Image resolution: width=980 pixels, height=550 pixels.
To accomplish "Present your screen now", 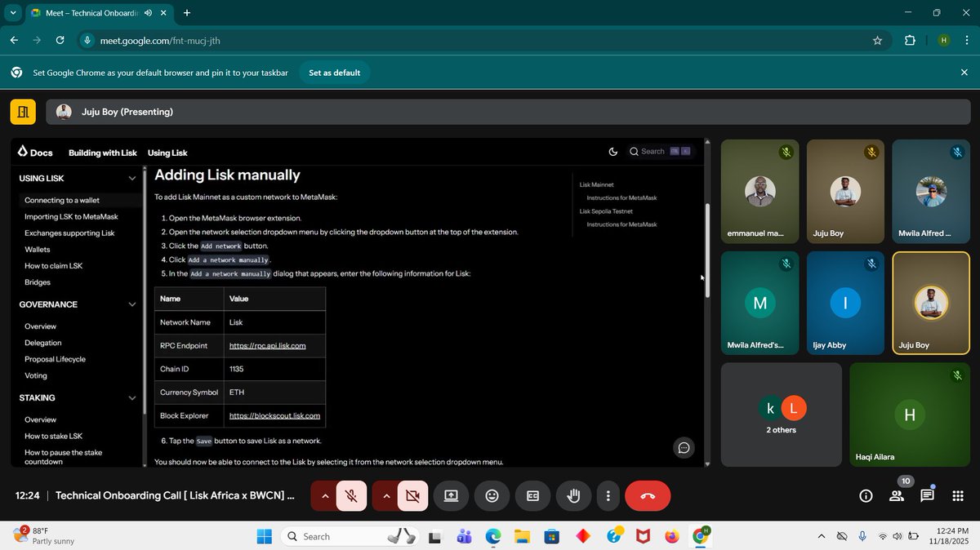I will [451, 495].
